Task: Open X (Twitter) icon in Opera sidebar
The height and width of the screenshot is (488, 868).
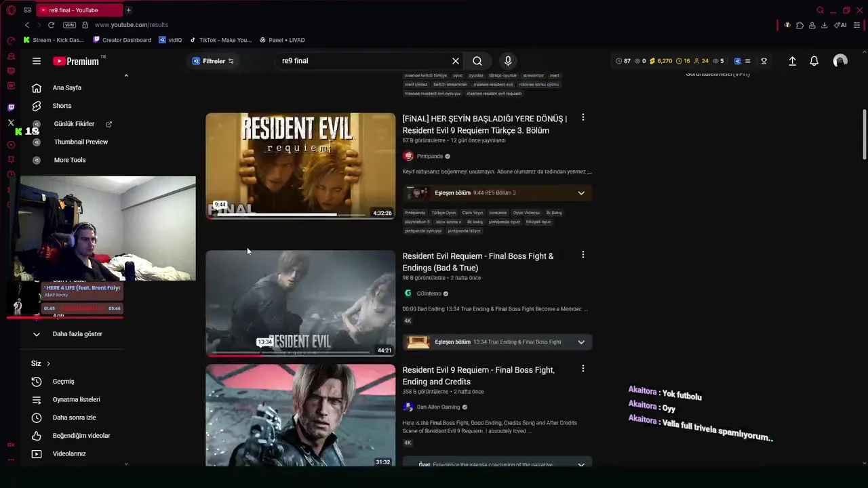Action: 11,123
